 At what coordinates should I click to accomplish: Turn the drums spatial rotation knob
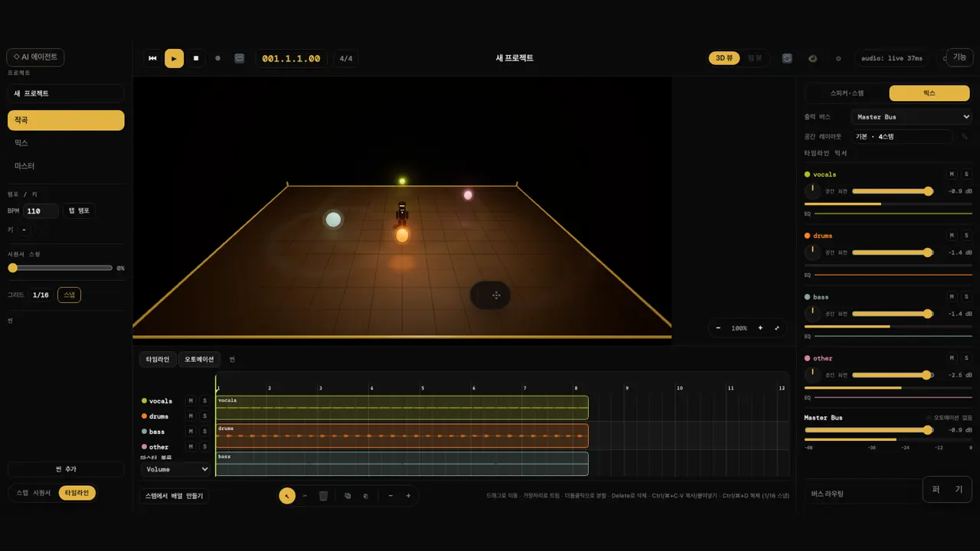[812, 252]
